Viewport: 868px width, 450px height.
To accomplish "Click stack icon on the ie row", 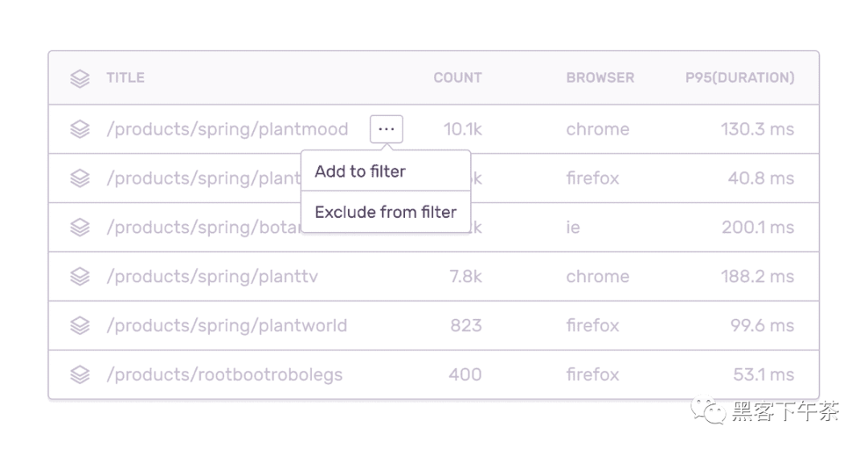I will [x=80, y=227].
